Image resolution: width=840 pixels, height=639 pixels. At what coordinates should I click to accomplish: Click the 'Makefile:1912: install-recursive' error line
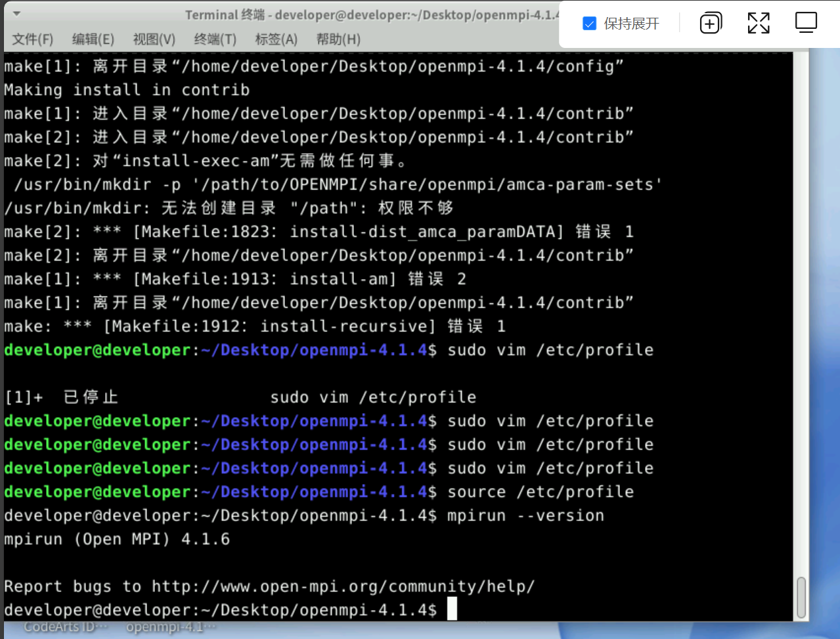255,326
